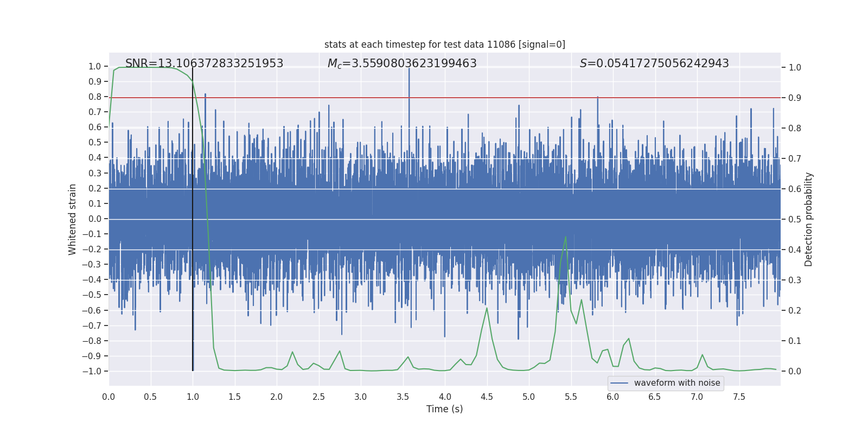The height and width of the screenshot is (434, 868).
Task: Click the 'Detection probability' right axis label
Action: pos(808,219)
